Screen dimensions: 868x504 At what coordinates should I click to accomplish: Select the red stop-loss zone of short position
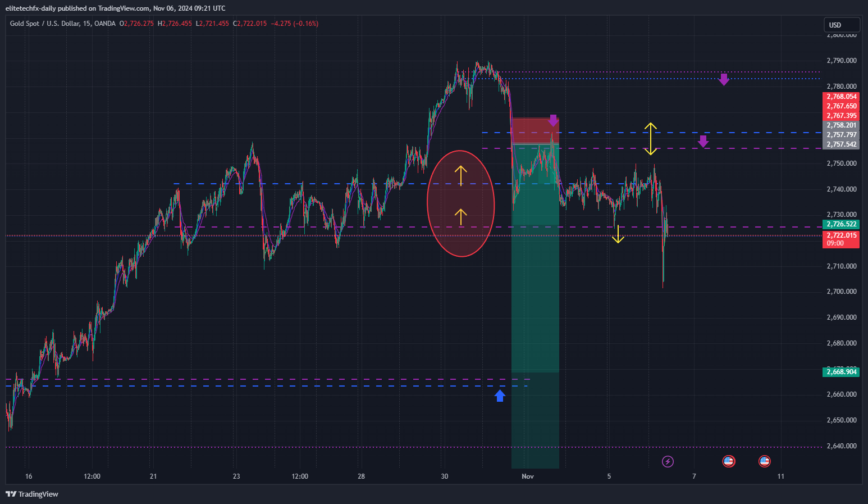pyautogui.click(x=535, y=131)
